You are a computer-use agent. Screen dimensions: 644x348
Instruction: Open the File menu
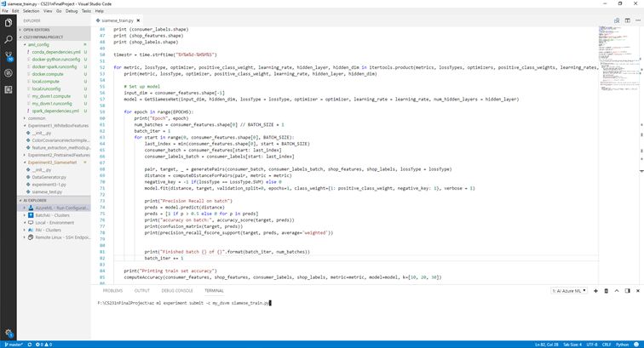click(x=5, y=11)
